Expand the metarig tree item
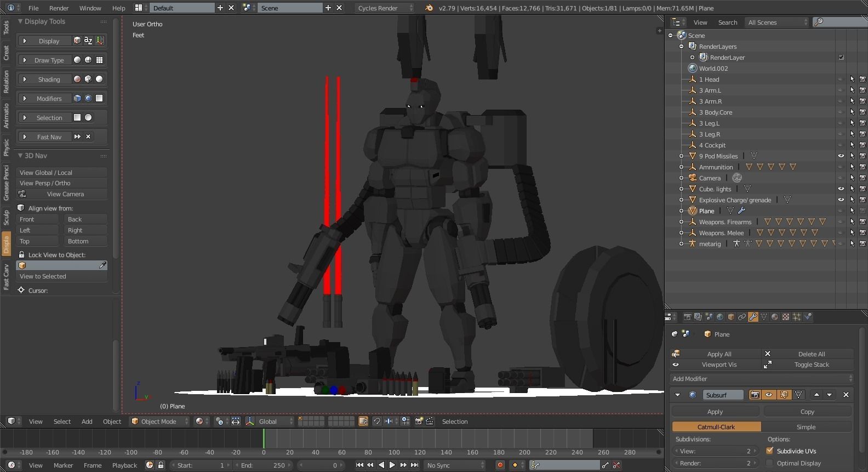The image size is (868, 472). pyautogui.click(x=681, y=243)
